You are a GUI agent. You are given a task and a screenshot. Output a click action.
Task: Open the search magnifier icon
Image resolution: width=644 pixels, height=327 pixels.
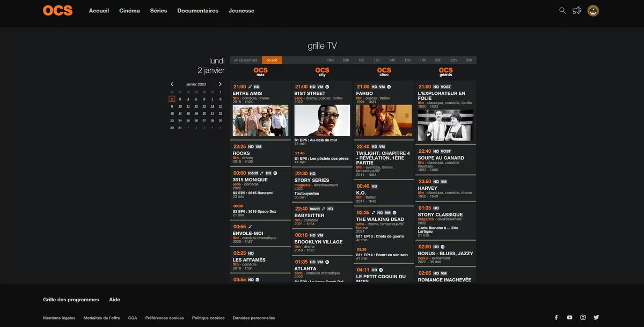[x=562, y=10]
